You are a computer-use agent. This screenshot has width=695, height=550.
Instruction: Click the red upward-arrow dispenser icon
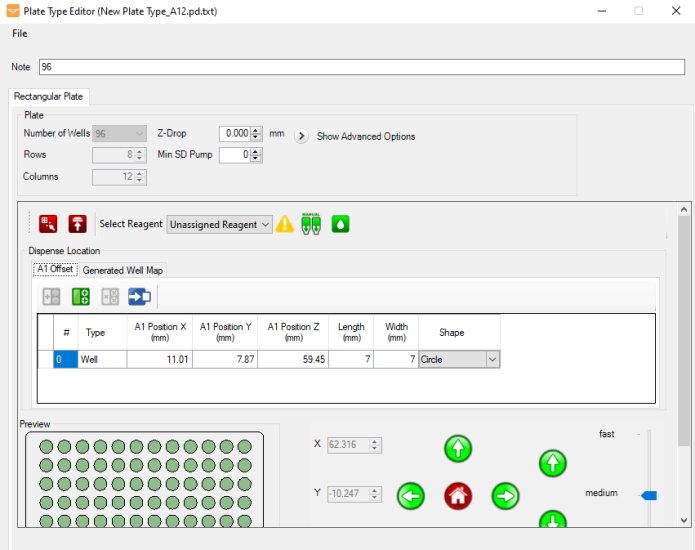77,224
